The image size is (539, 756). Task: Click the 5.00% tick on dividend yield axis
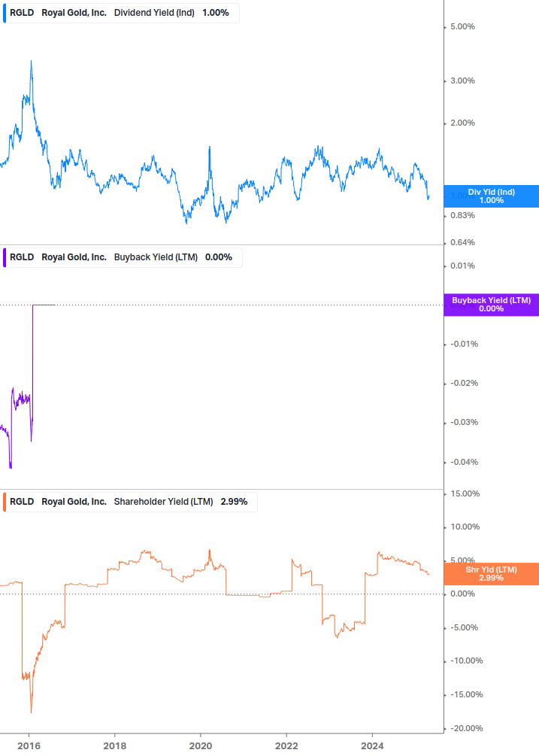pyautogui.click(x=462, y=26)
